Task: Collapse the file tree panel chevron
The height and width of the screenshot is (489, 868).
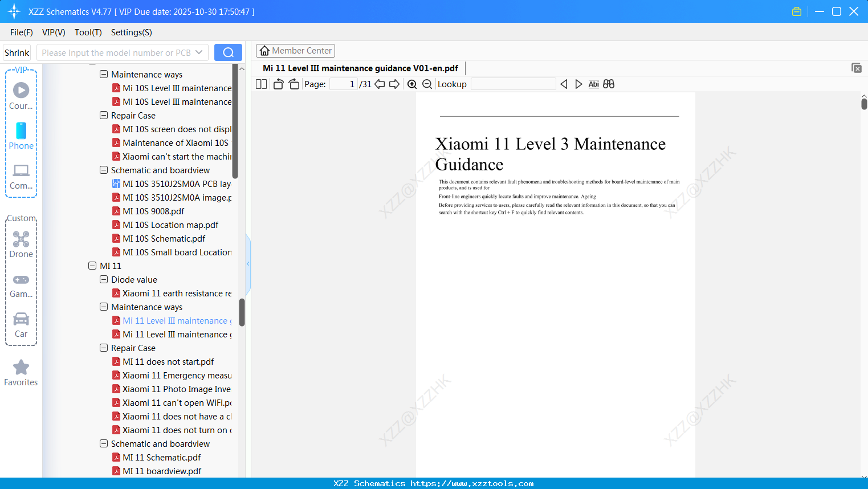Action: (247, 263)
